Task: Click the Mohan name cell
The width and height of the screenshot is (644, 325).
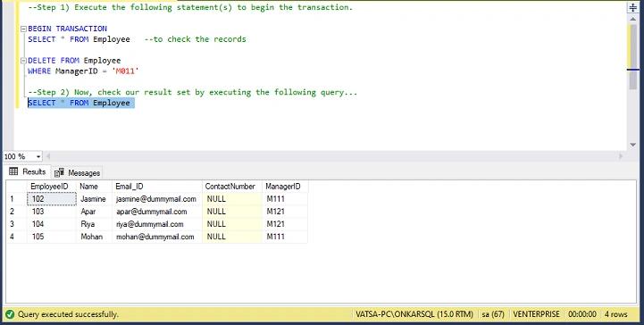Action: [94, 237]
